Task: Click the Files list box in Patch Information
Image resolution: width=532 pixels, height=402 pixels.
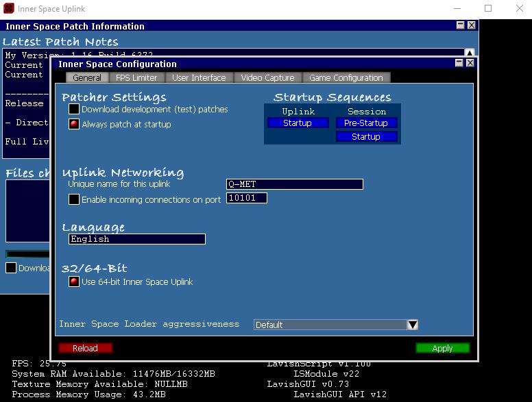Action: pyautogui.click(x=28, y=211)
